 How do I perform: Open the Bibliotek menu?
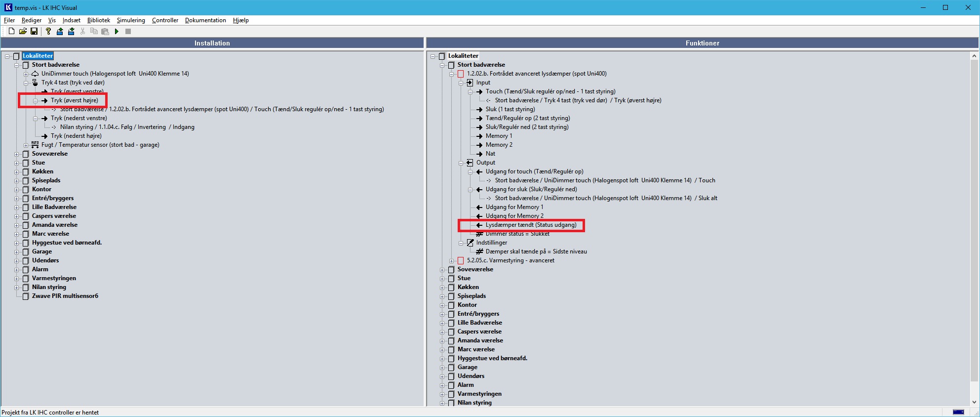(x=98, y=20)
